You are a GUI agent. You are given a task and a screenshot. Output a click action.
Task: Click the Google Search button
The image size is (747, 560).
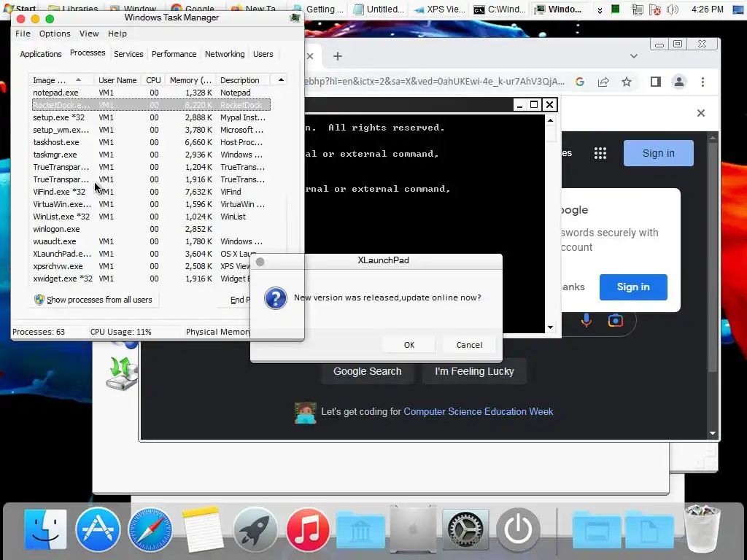coord(368,371)
